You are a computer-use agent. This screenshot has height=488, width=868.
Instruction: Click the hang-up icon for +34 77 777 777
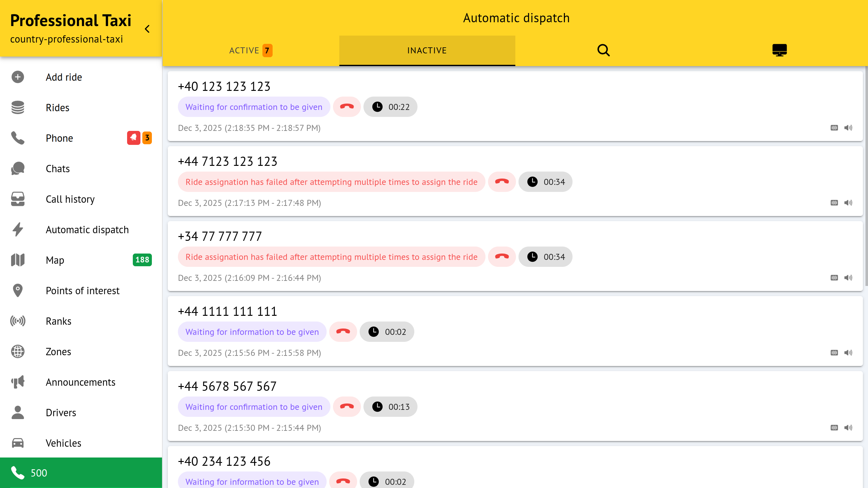[x=502, y=257]
